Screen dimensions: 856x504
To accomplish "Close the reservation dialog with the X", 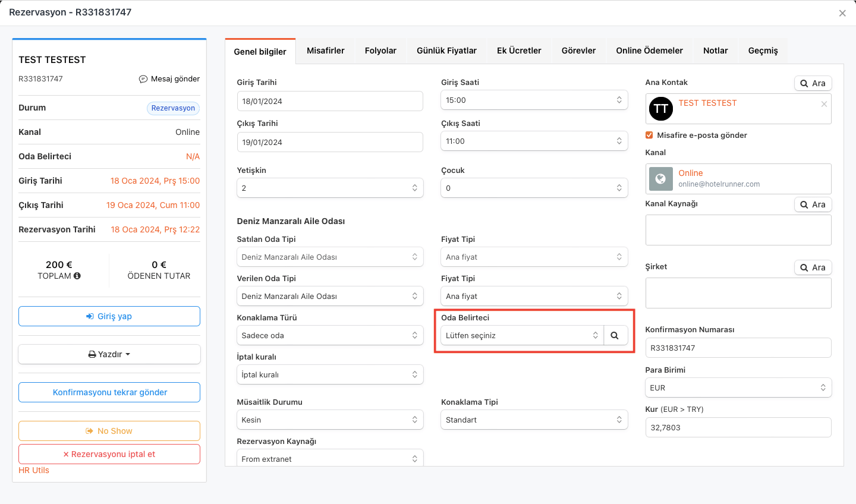I will click(842, 13).
